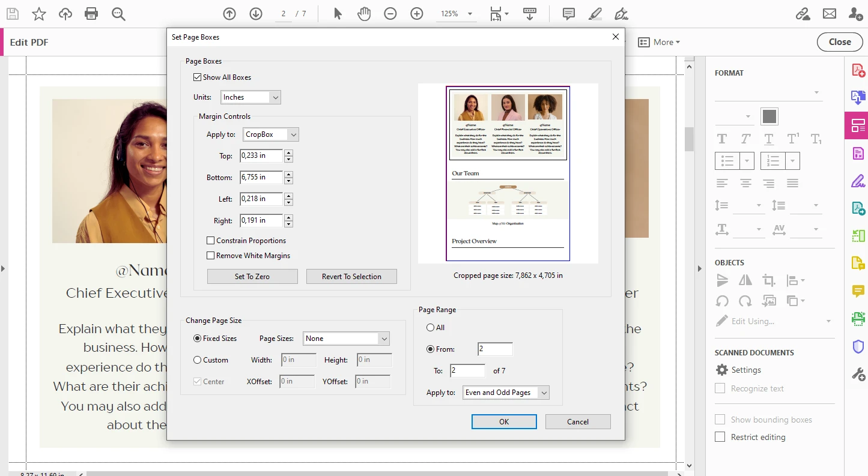Apply Bold text format T icon
868x476 pixels.
722,139
